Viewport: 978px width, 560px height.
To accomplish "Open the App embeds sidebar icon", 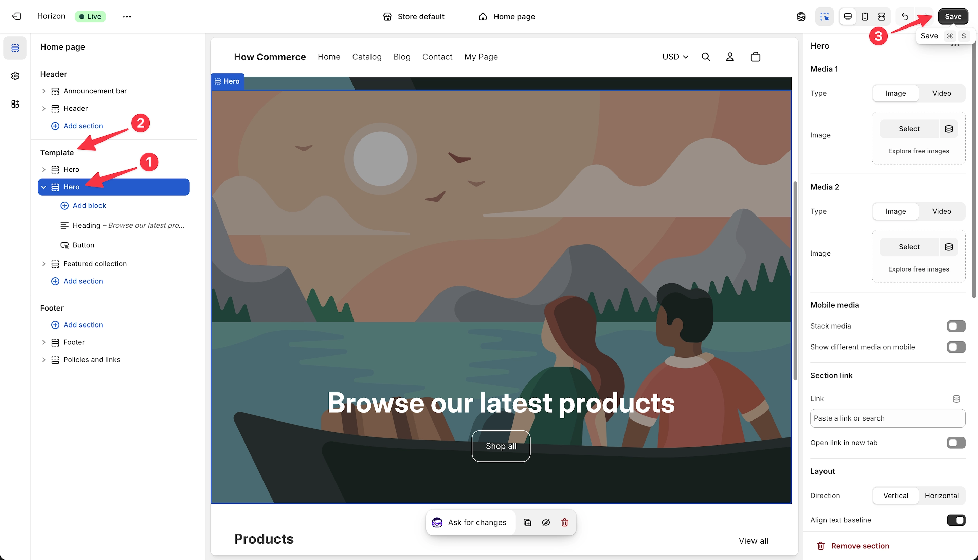I will (15, 104).
